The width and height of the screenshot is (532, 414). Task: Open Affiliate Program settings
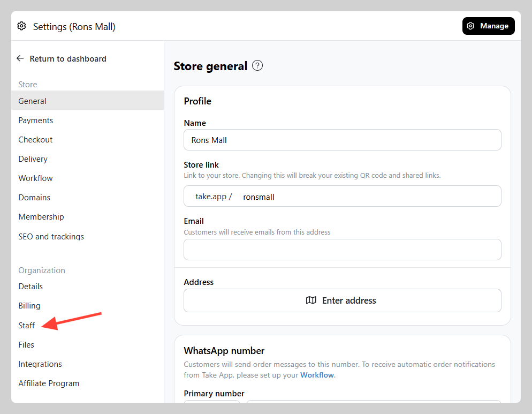(x=49, y=383)
